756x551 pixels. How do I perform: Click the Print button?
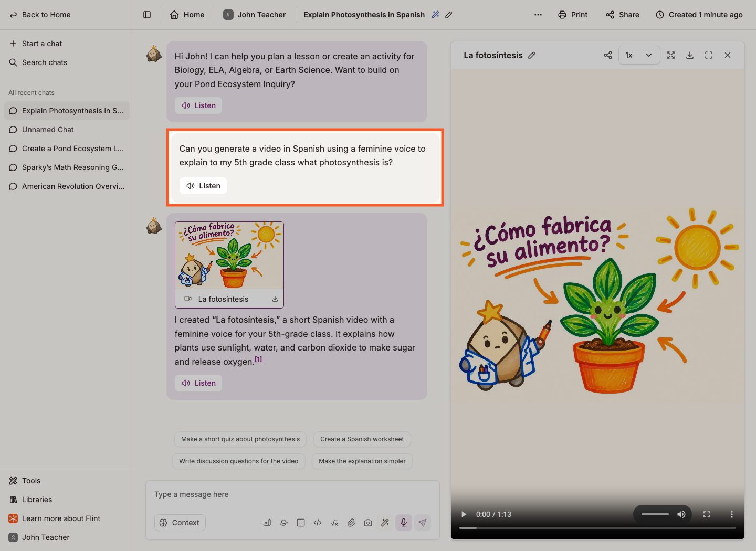click(573, 15)
